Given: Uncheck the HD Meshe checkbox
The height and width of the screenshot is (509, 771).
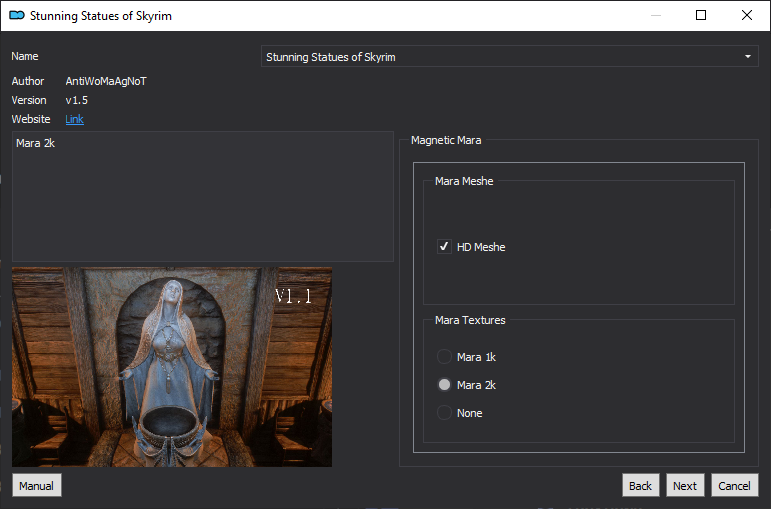Looking at the screenshot, I should point(444,246).
